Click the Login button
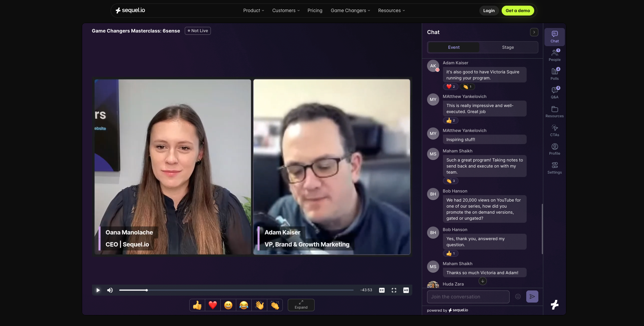This screenshot has width=644, height=326. point(489,11)
